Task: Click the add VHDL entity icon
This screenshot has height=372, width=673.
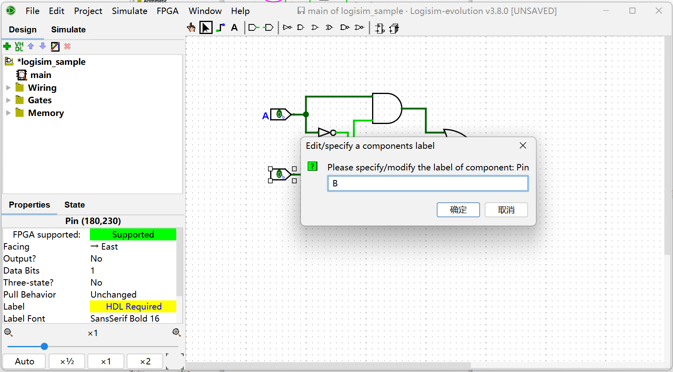Action: tap(19, 46)
